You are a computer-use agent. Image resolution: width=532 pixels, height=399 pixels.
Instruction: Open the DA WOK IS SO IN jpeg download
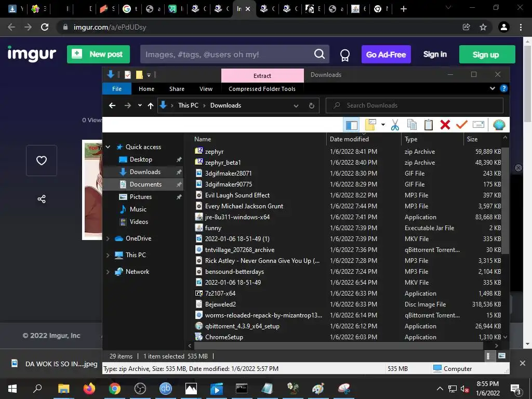(54, 364)
